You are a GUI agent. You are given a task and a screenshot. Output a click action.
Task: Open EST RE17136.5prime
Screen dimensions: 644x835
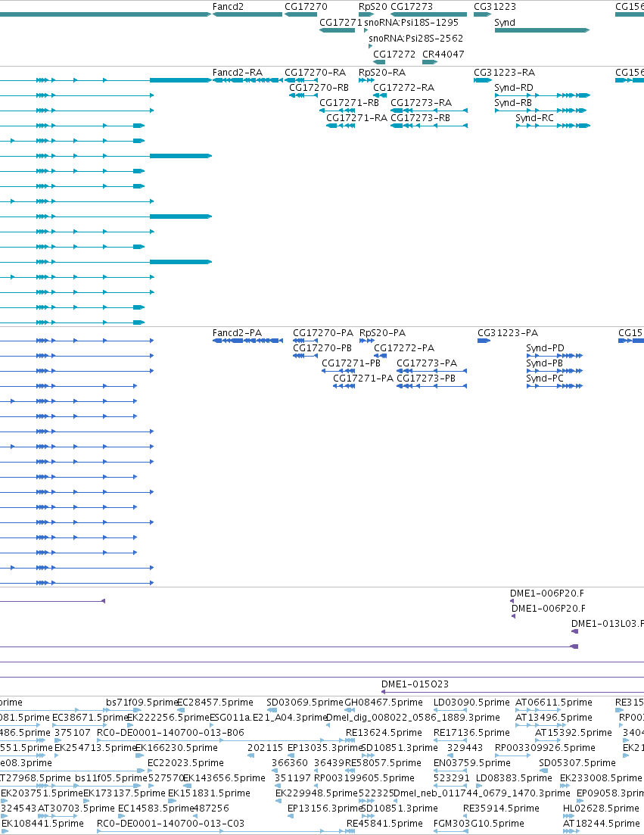coord(471,733)
